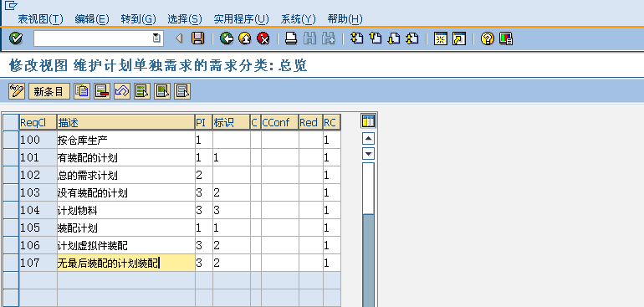Viewport: 644px width, 307px height.
Task: Open the command field history dropdown
Action: 156,38
